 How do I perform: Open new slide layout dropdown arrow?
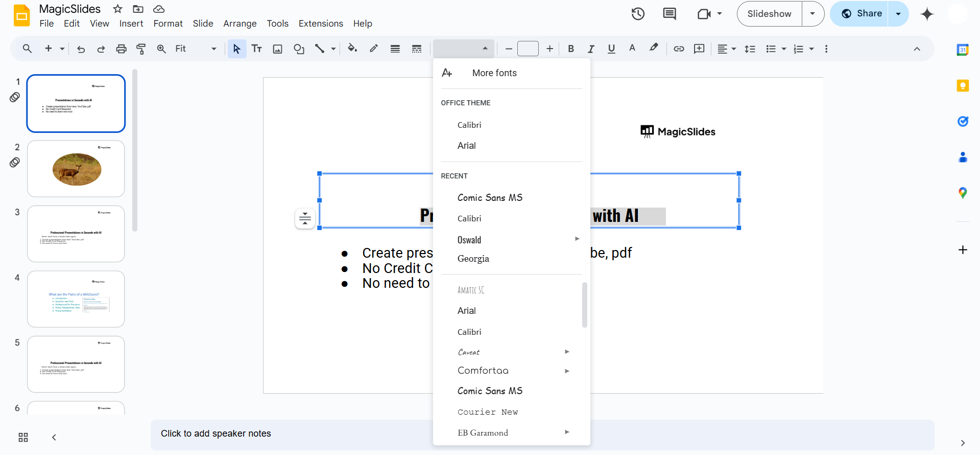point(62,49)
